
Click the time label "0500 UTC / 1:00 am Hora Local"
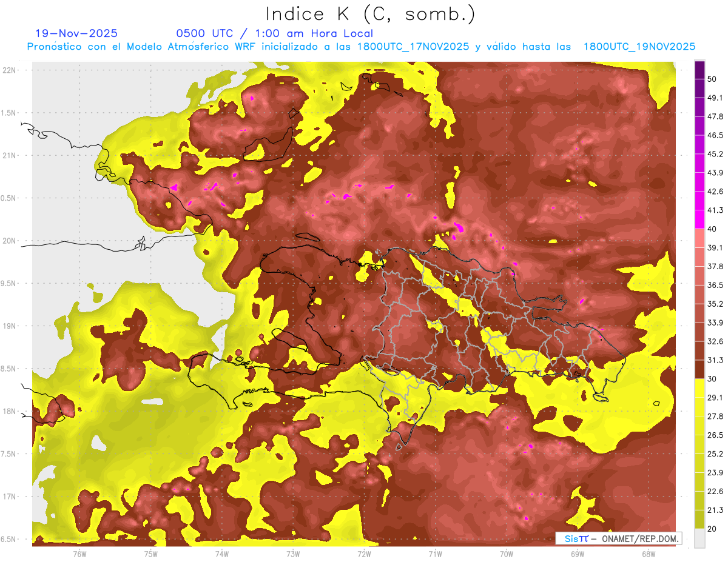pyautogui.click(x=274, y=33)
